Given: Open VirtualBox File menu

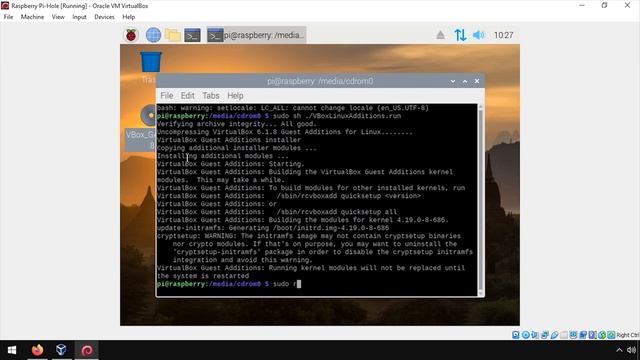Looking at the screenshot, I should click(x=8, y=17).
